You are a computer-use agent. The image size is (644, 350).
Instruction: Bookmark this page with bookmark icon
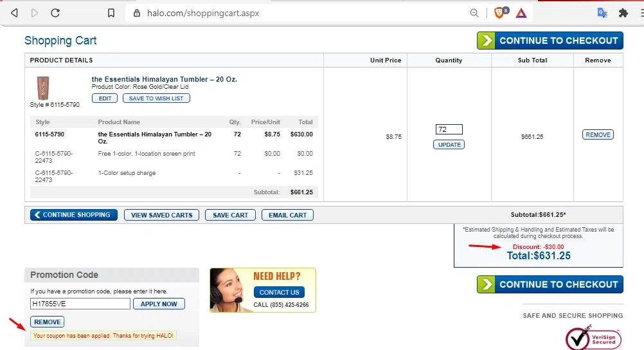tap(111, 13)
